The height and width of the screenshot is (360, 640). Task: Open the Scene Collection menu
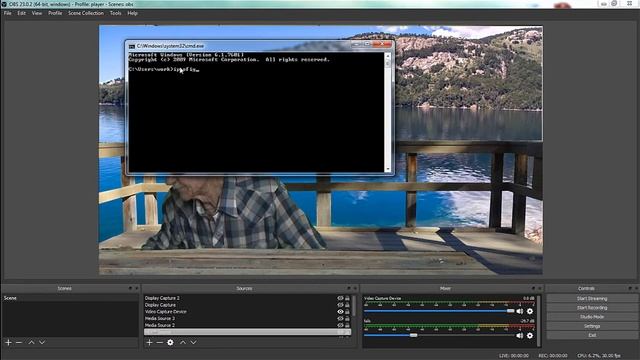(x=86, y=13)
